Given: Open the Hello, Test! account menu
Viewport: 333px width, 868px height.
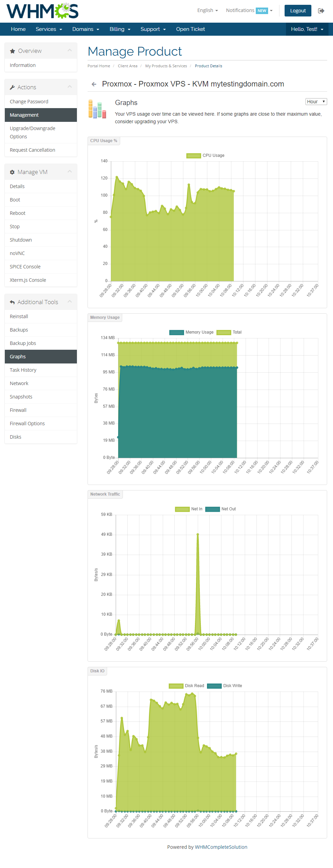Looking at the screenshot, I should [x=307, y=29].
